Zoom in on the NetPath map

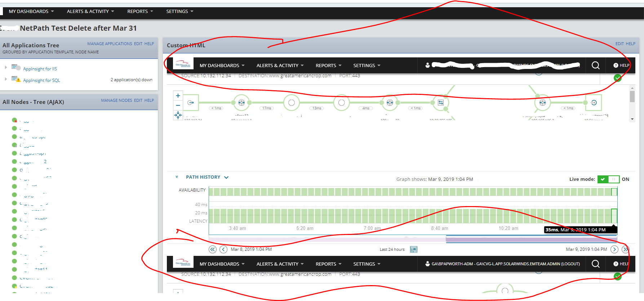pos(178,96)
